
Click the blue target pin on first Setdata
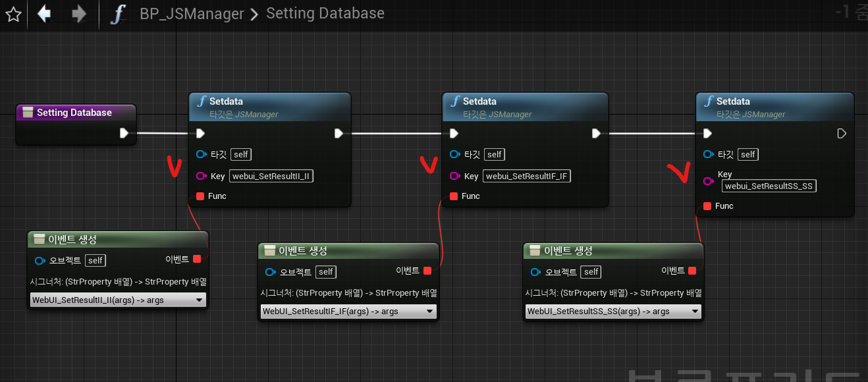click(x=200, y=155)
